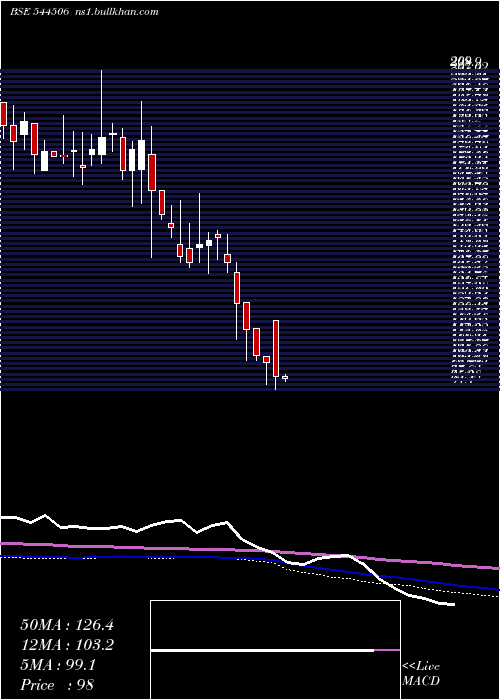Select the 50MA : 126.4 readout

tap(67, 625)
